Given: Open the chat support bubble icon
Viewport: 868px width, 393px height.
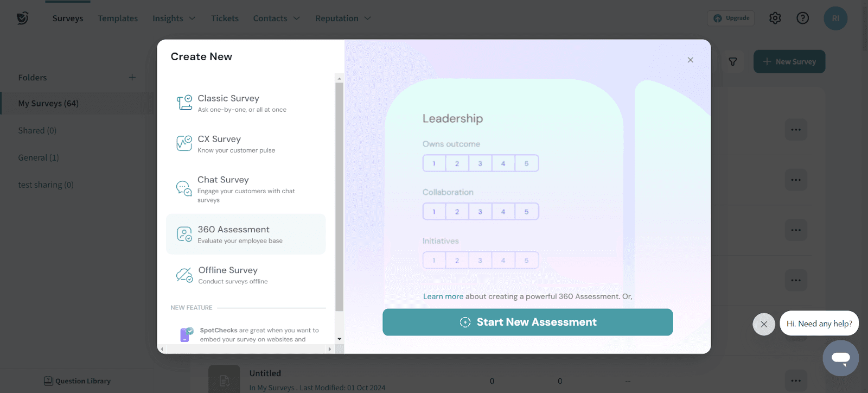Looking at the screenshot, I should point(840,358).
